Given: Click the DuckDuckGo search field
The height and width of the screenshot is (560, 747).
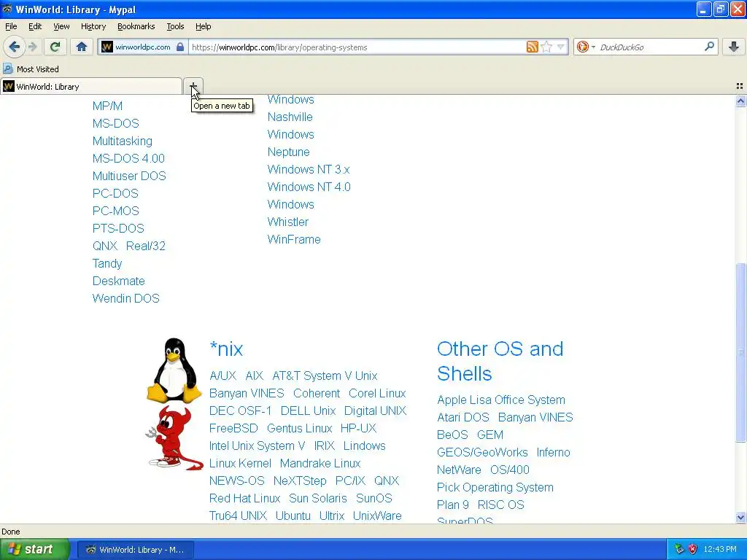Looking at the screenshot, I should [650, 47].
